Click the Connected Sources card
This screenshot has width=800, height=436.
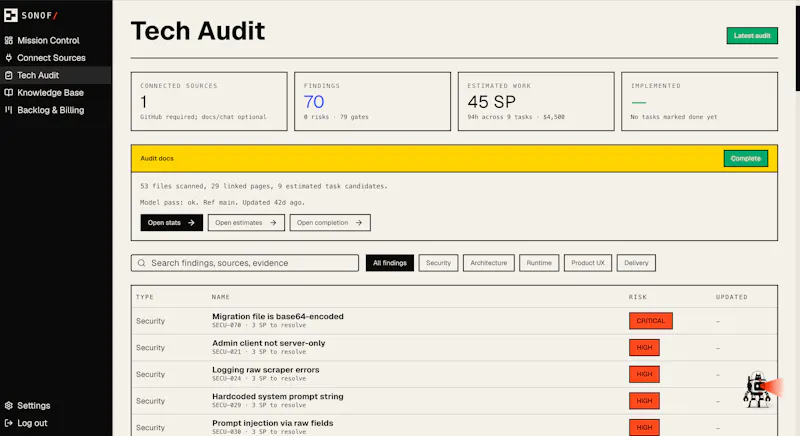209,101
